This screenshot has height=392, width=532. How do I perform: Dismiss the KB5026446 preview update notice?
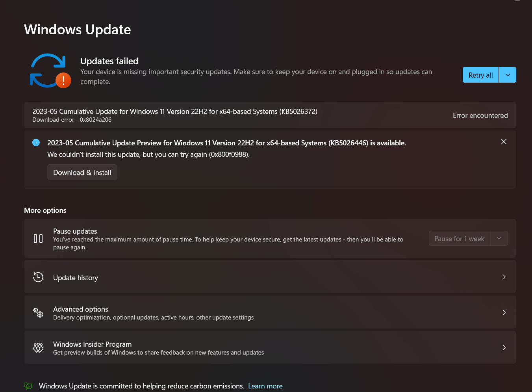(504, 141)
